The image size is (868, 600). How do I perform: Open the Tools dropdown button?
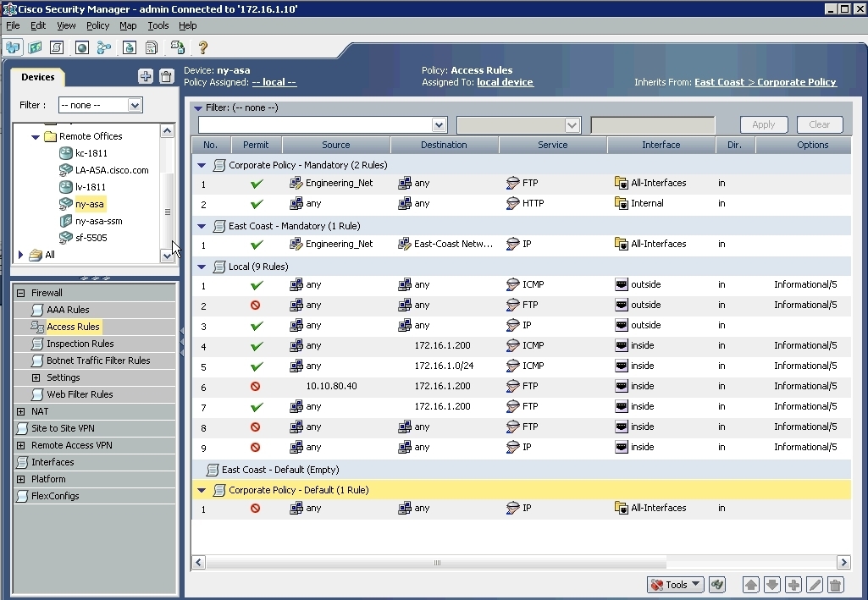click(x=676, y=585)
